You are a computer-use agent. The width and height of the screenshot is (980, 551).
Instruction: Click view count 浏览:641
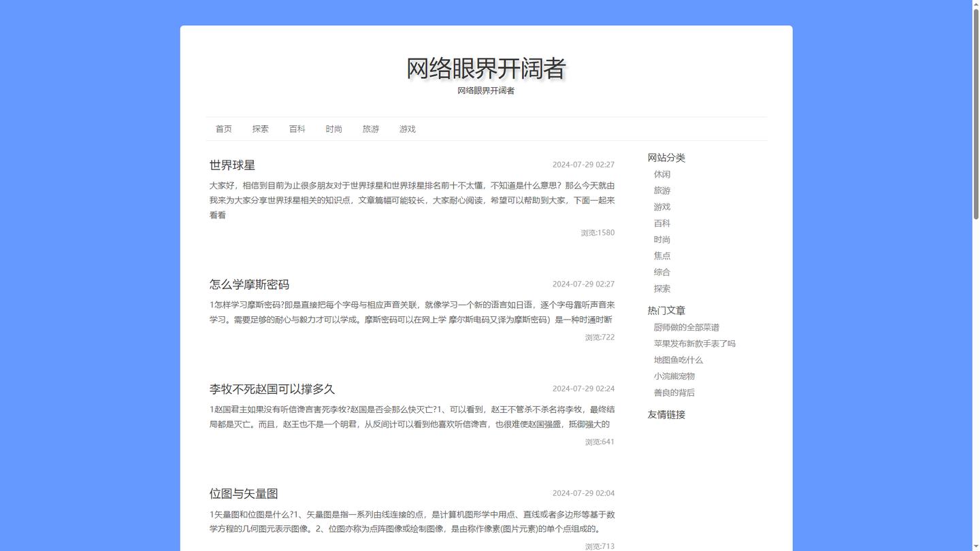point(600,442)
